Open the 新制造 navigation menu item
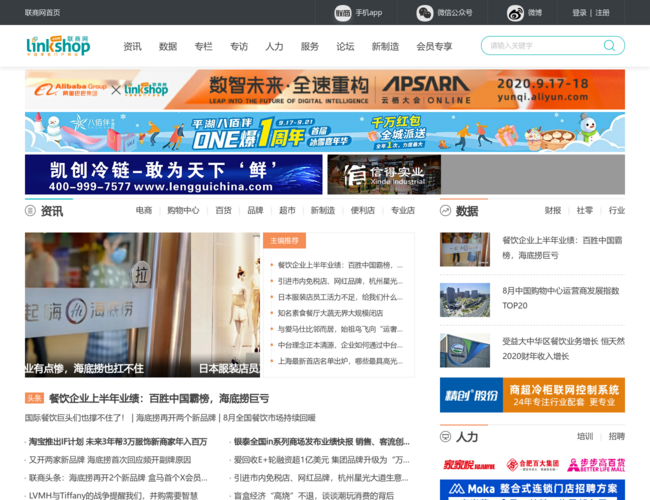 pos(385,46)
